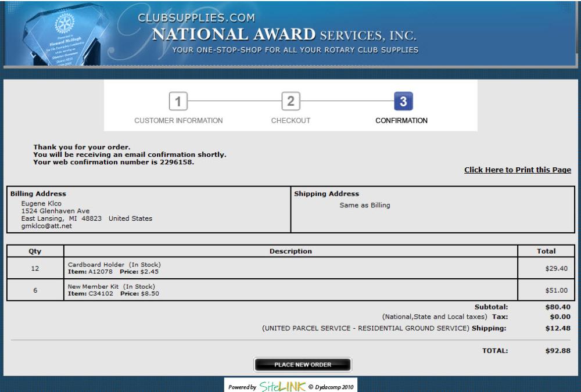This screenshot has height=392, width=581.
Task: Open the Customer Information step label
Action: [178, 120]
